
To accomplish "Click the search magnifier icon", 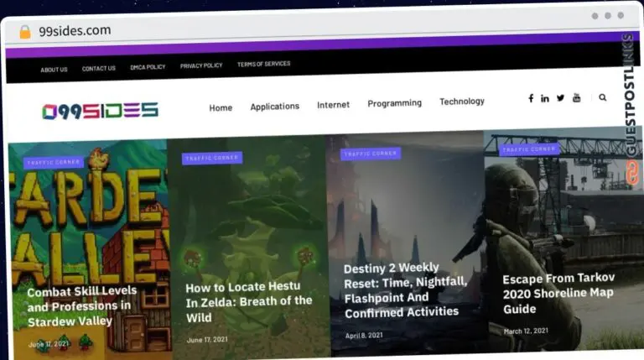I will click(x=602, y=97).
